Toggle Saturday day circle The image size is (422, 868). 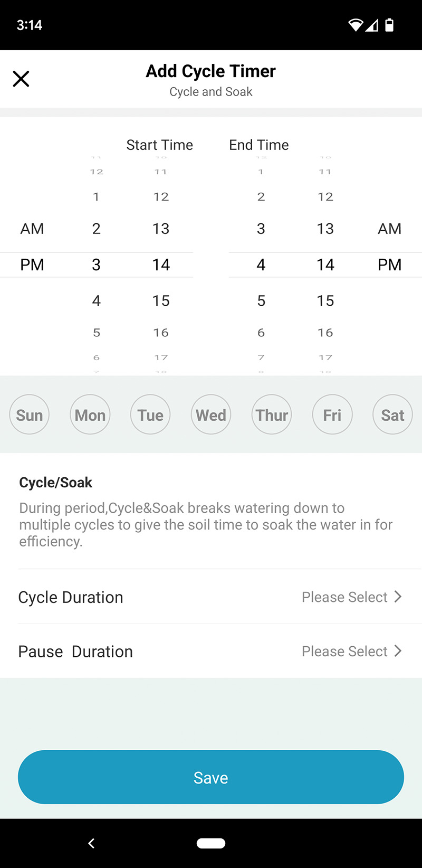click(x=392, y=415)
